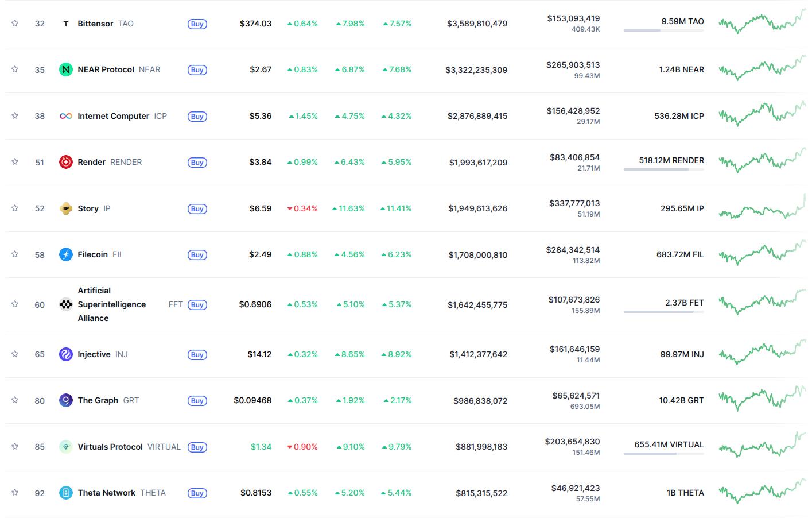This screenshot has width=812, height=518.
Task: Open the NEAR Protocol 7-day sparkline chart
Action: tap(763, 68)
